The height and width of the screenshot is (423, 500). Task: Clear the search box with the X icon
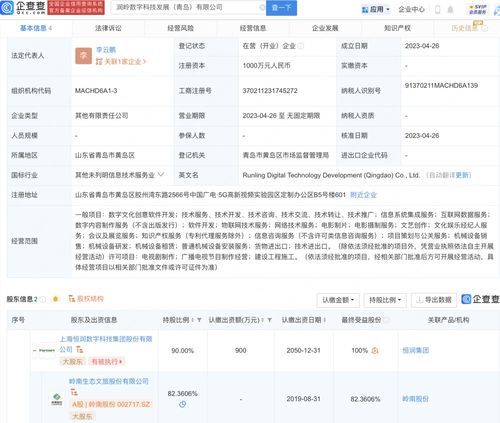262,7
